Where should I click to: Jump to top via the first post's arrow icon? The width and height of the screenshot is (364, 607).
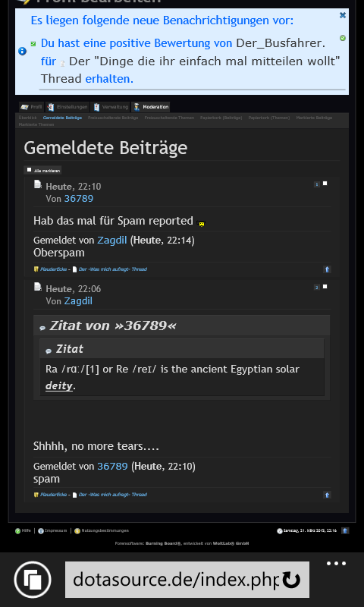tap(327, 269)
